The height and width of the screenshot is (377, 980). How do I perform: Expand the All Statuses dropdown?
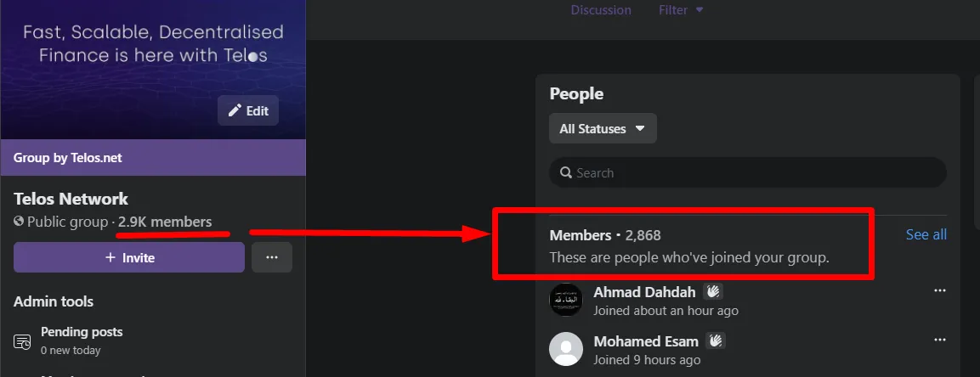click(603, 128)
